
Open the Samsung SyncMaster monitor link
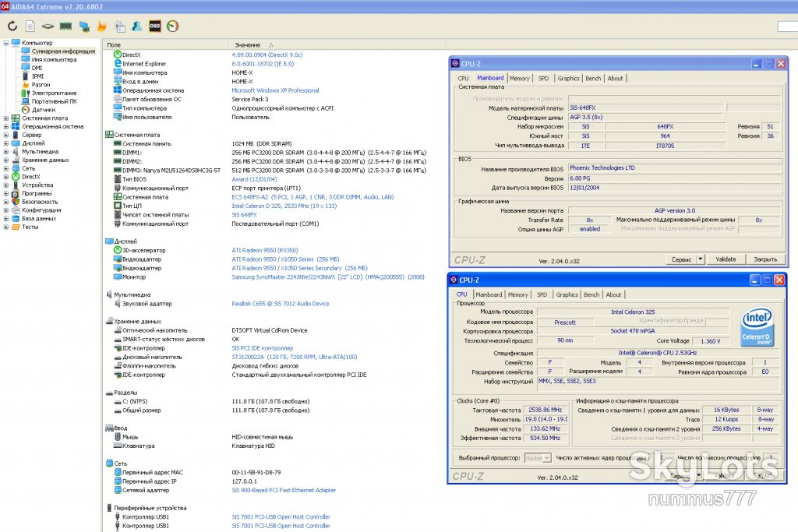pos(328,277)
